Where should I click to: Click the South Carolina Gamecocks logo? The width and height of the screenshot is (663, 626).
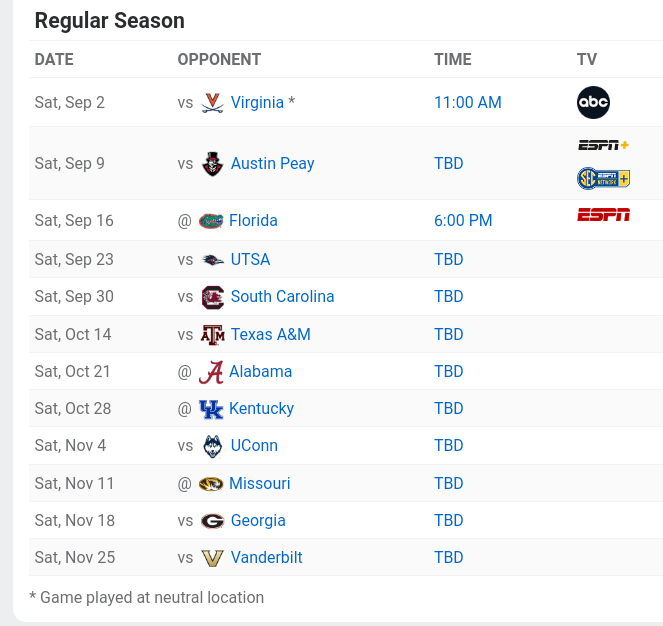click(212, 297)
